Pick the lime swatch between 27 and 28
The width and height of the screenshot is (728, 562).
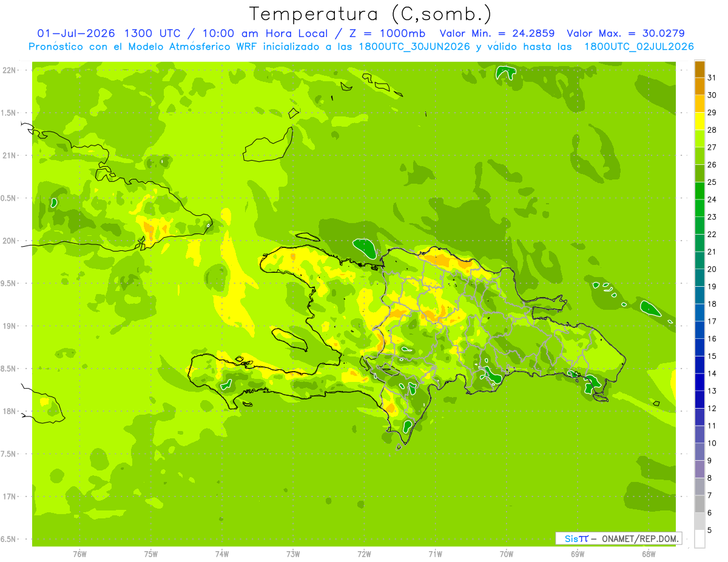click(699, 138)
